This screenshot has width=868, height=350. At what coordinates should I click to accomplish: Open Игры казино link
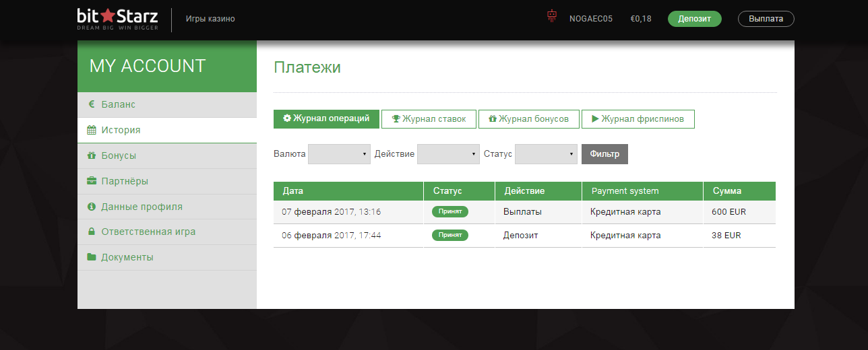pos(210,19)
